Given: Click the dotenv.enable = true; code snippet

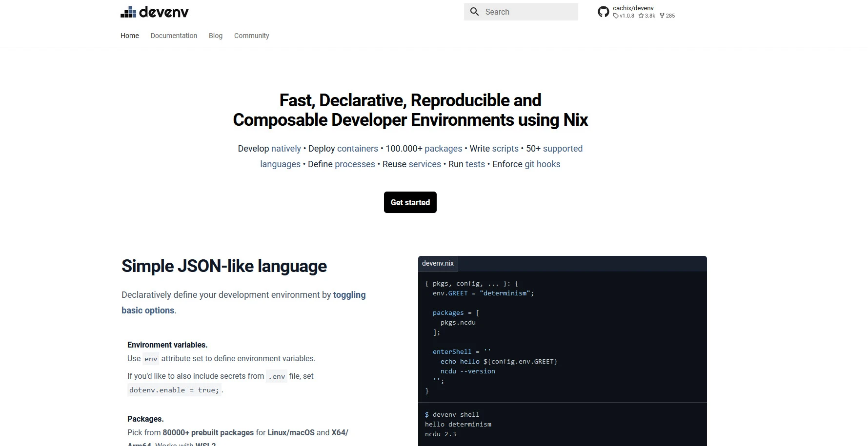Looking at the screenshot, I should coord(174,390).
